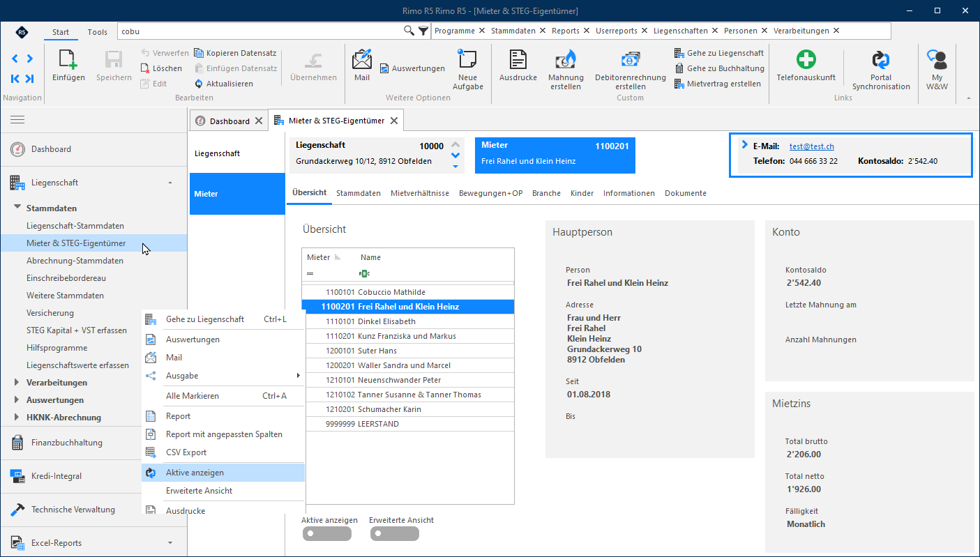Open the Ausgabe submenu entry
The height and width of the screenshot is (557, 980).
[x=223, y=376]
